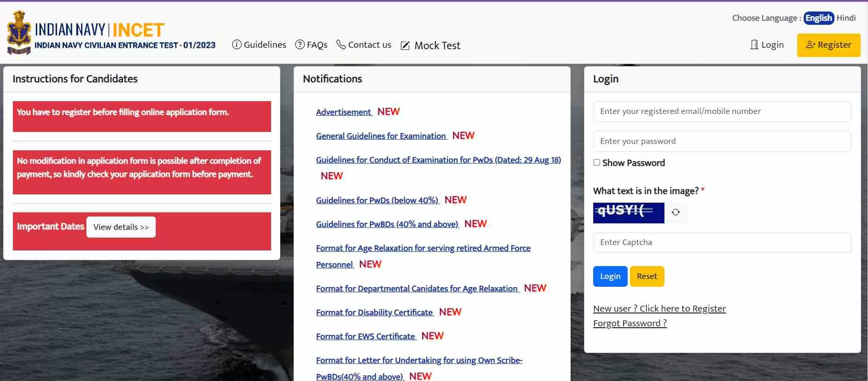Refresh the captcha image
The width and height of the screenshot is (868, 381).
coord(675,212)
